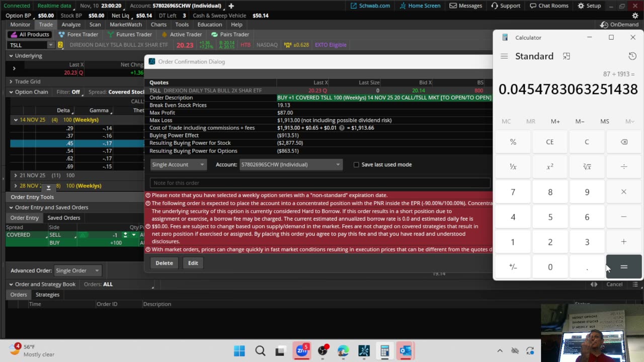Open the Account selector in confirmation dialog
This screenshot has width=644, height=362.
click(x=291, y=164)
